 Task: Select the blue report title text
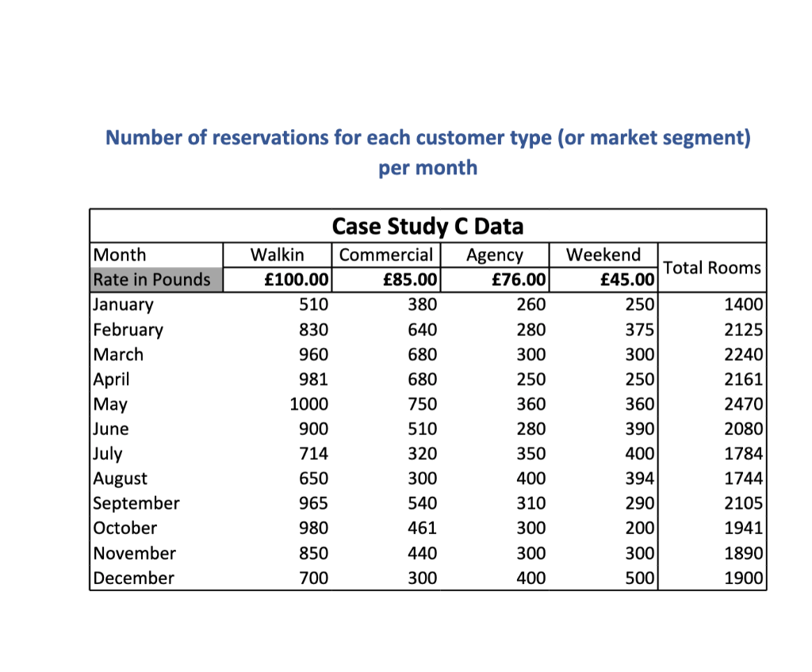[x=427, y=151]
